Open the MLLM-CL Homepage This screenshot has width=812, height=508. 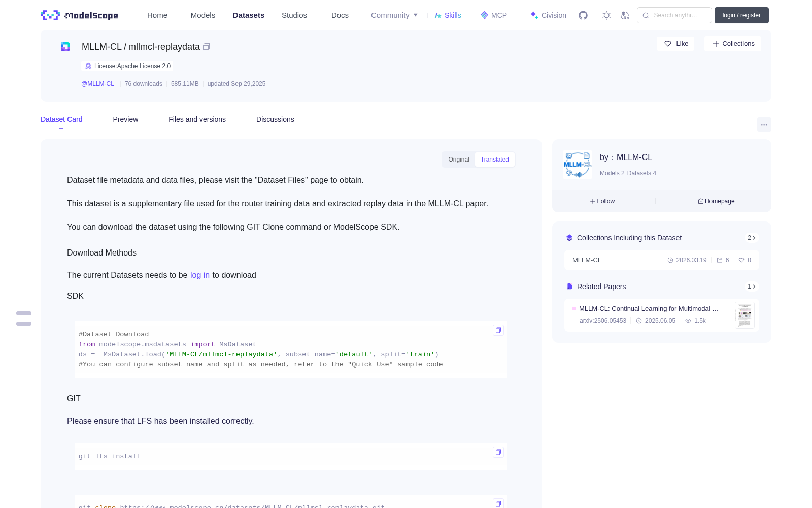[x=716, y=201]
